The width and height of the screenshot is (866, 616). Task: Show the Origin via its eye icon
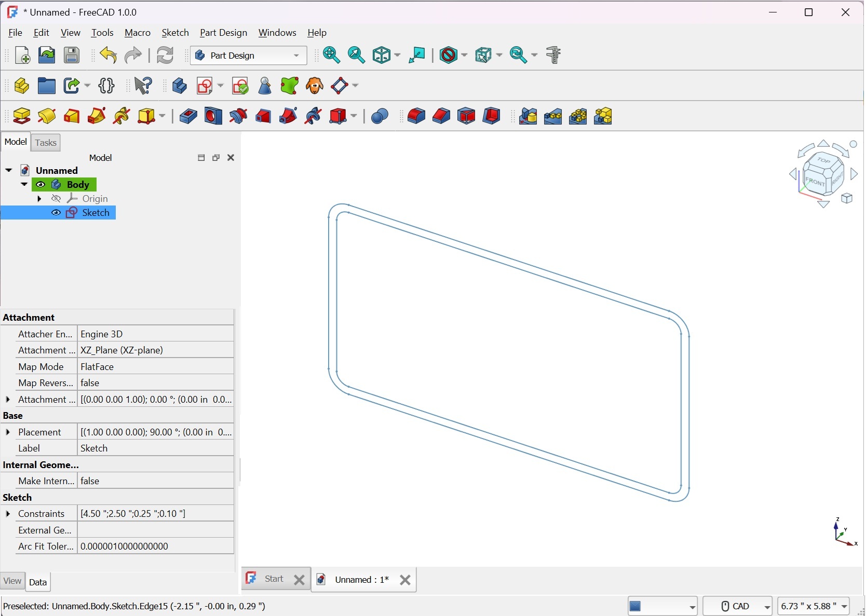pyautogui.click(x=56, y=199)
